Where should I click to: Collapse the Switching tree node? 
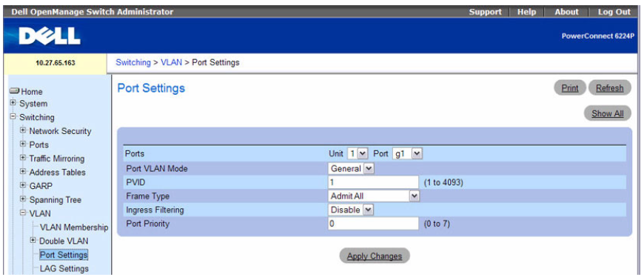point(13,116)
